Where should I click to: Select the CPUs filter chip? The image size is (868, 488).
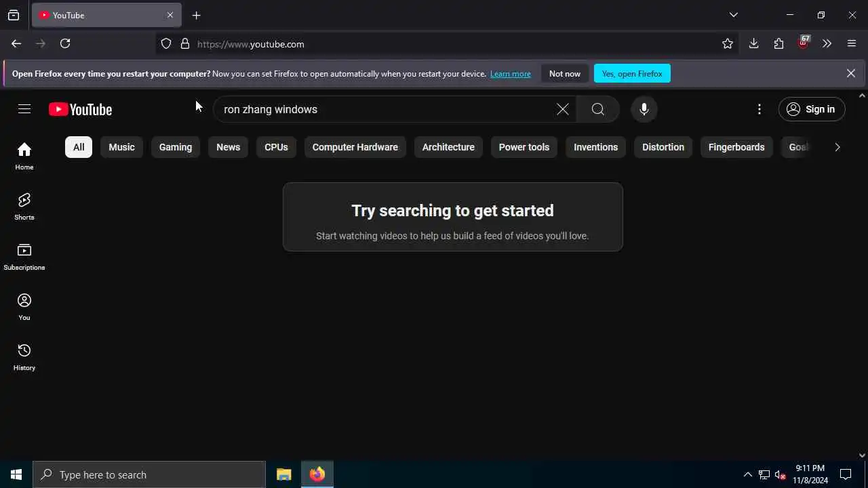pos(276,147)
